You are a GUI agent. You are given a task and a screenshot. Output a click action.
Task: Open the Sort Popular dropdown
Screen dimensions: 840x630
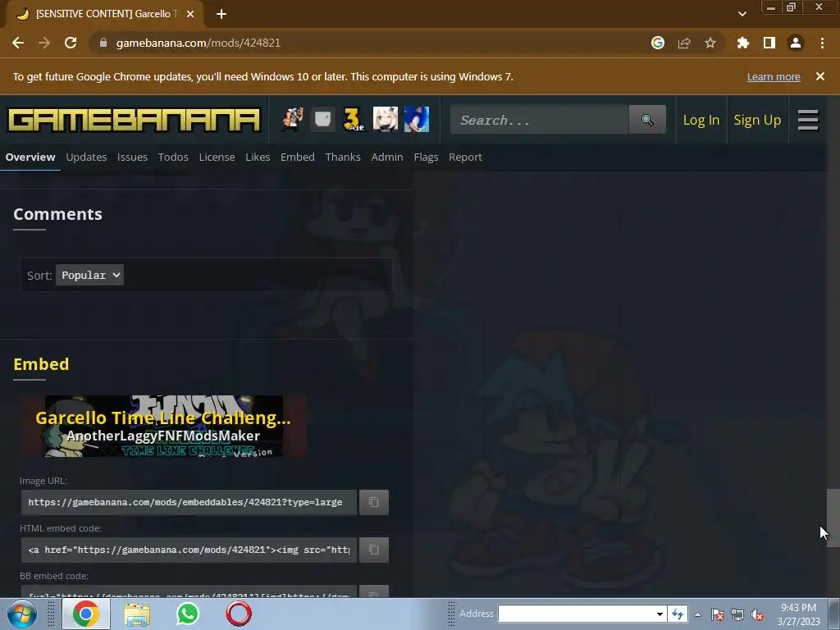pyautogui.click(x=89, y=275)
